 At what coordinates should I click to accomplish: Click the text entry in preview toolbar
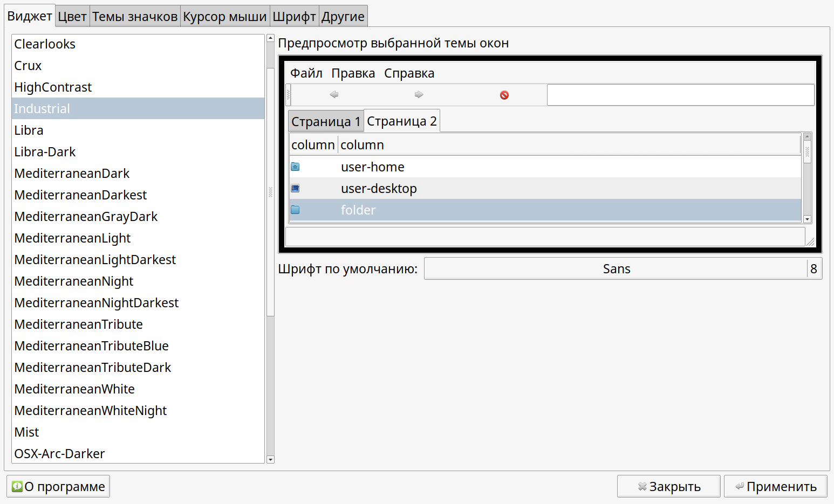(680, 95)
